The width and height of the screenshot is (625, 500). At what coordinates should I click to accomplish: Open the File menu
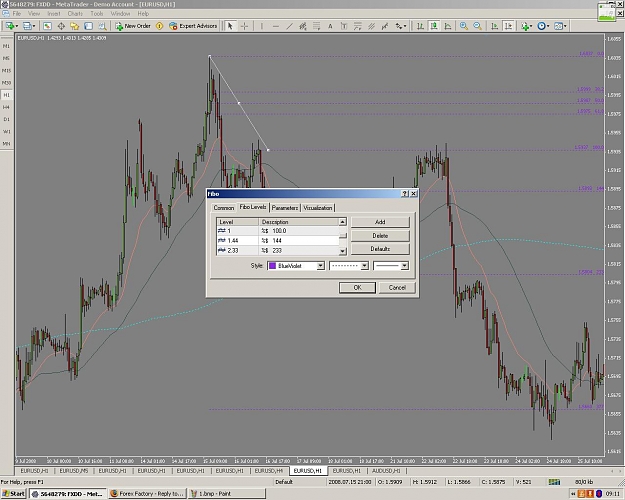pos(17,14)
